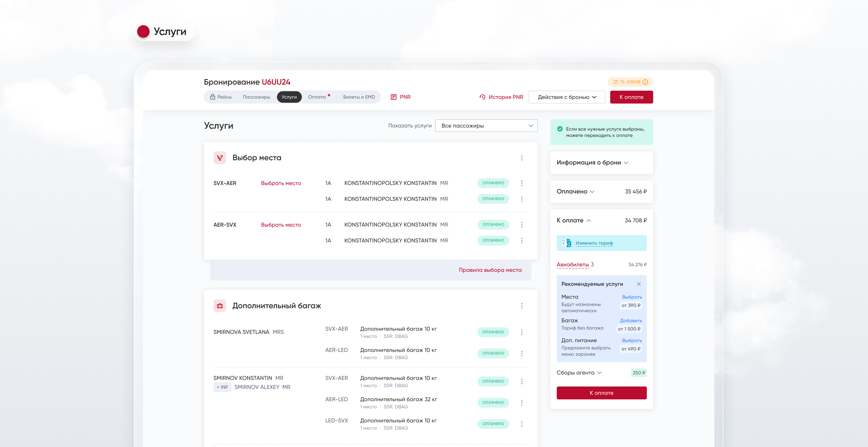Click the bottom red pay button in sidebar
The image size is (868, 447).
[601, 393]
